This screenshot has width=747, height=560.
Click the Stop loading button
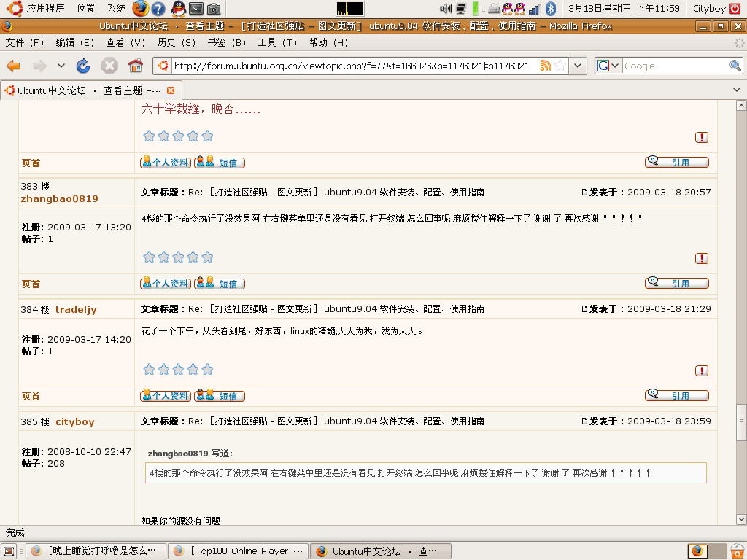pos(109,66)
